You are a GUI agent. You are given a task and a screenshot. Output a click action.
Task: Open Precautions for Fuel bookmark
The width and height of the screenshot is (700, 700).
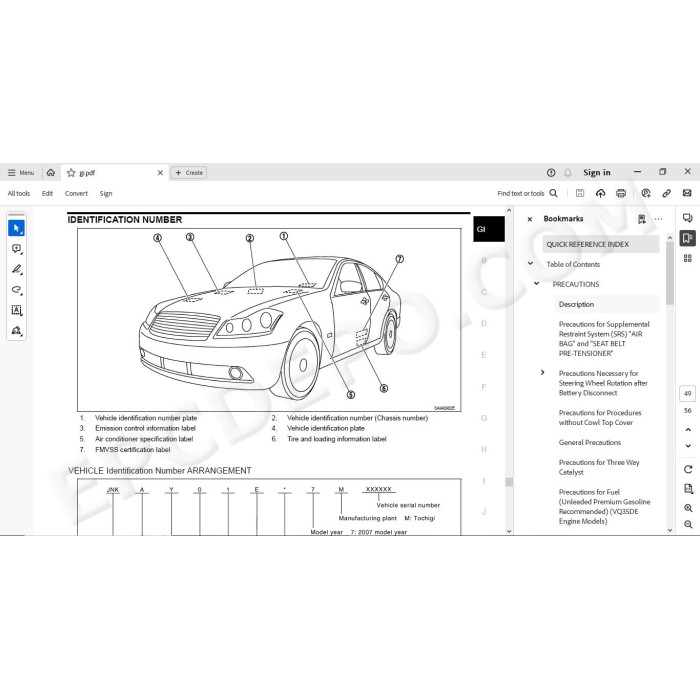coord(604,506)
